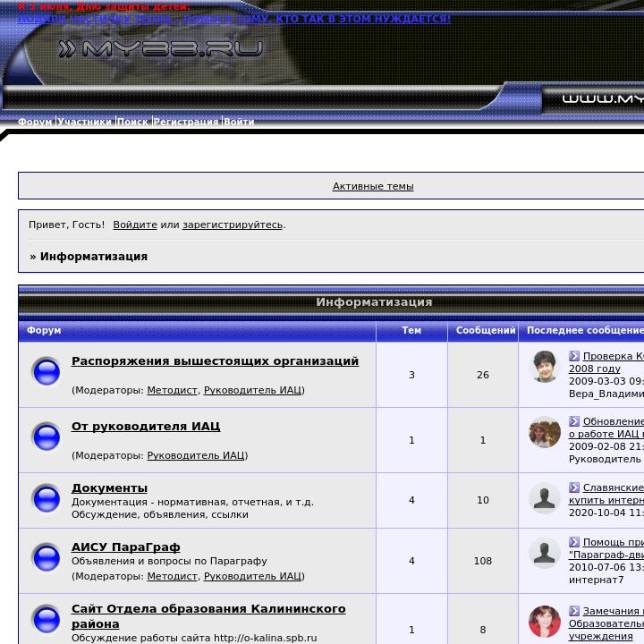644x644 pixels.
Task: Open the Поиск menu item
Action: (x=132, y=122)
